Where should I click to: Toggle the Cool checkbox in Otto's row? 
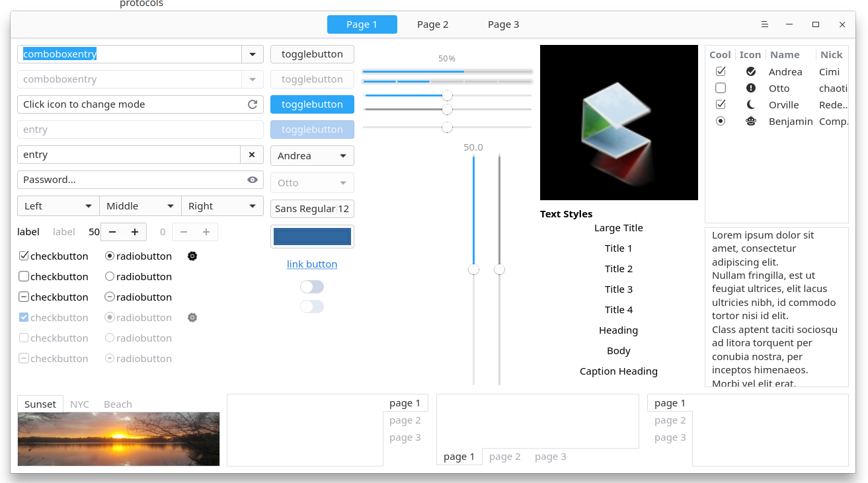point(721,88)
